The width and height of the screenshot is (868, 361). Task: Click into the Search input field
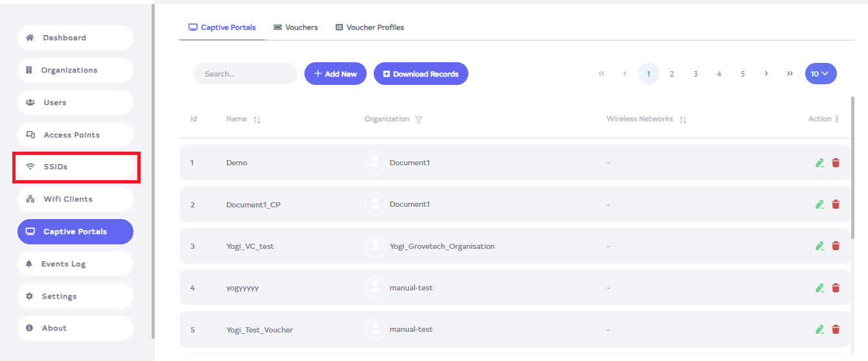click(x=245, y=74)
